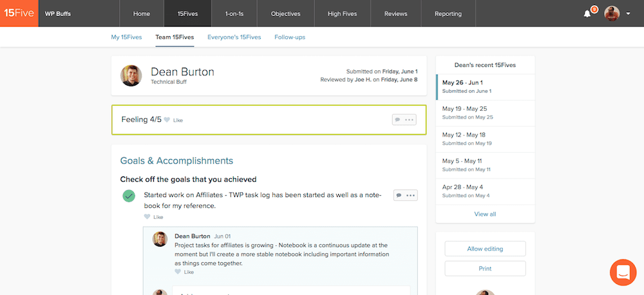Open May 19 - May 25 report
Viewport: 644px width, 295px height.
(485, 113)
